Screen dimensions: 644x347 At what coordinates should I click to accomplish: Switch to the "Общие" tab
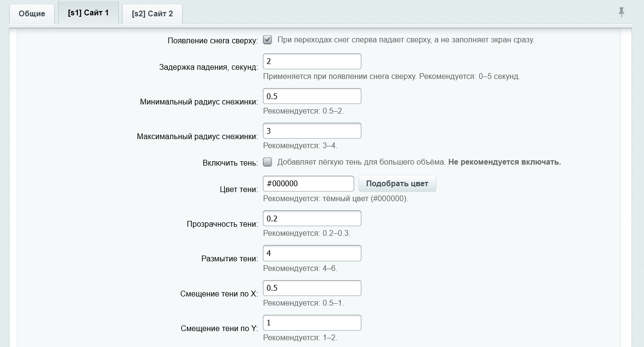pyautogui.click(x=32, y=13)
